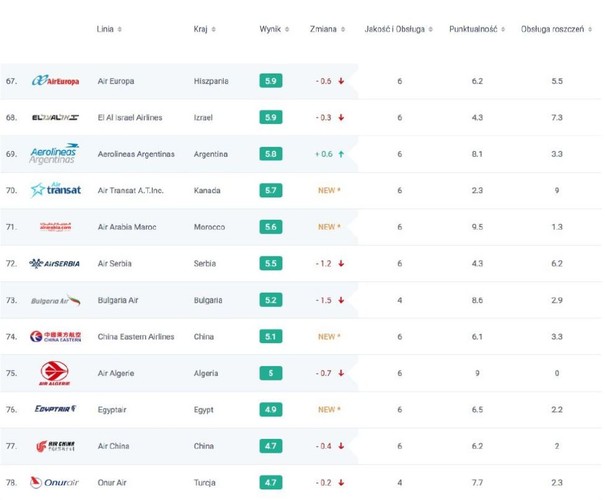The width and height of the screenshot is (605, 500).
Task: Sort table by Linia column
Action: click(x=109, y=29)
